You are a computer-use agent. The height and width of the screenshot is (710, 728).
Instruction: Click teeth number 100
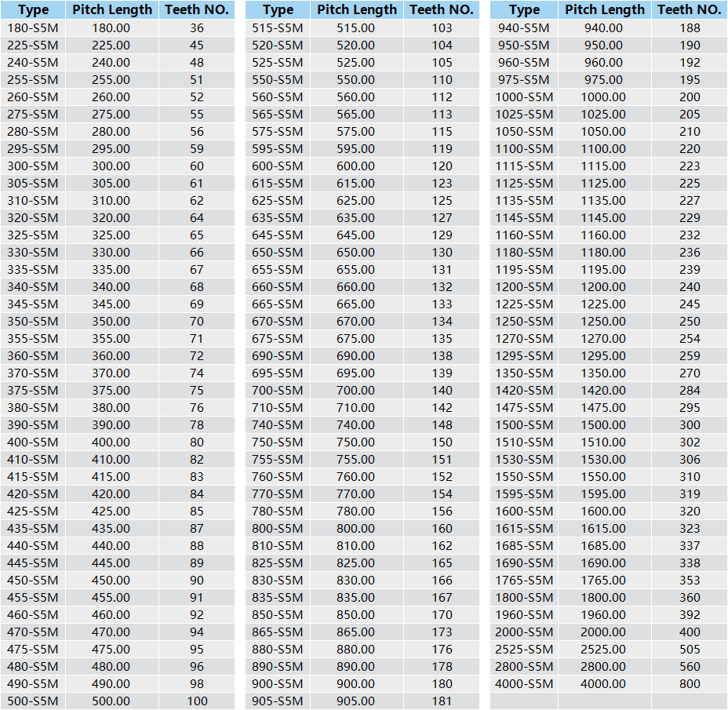[197, 701]
